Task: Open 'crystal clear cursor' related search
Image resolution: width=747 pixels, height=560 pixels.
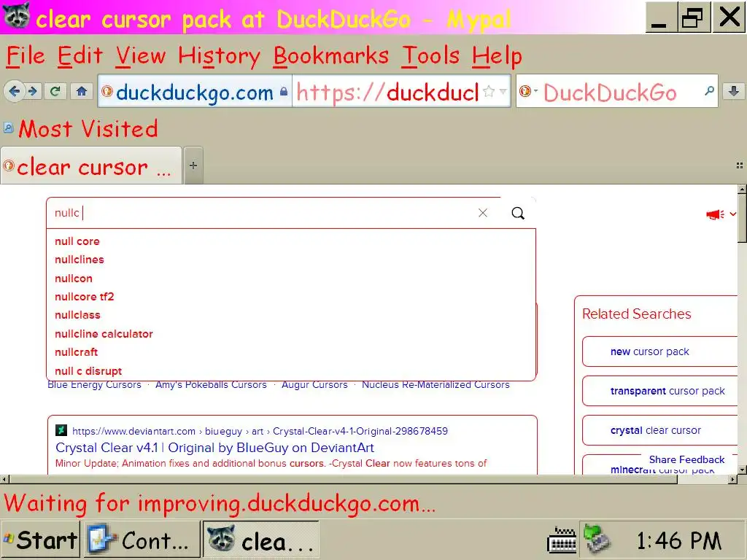Action: coord(659,430)
